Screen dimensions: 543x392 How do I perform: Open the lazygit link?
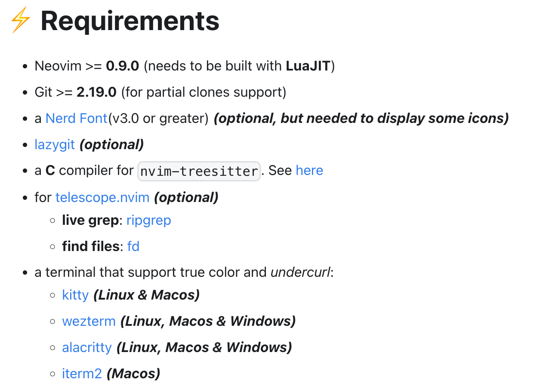tap(55, 144)
